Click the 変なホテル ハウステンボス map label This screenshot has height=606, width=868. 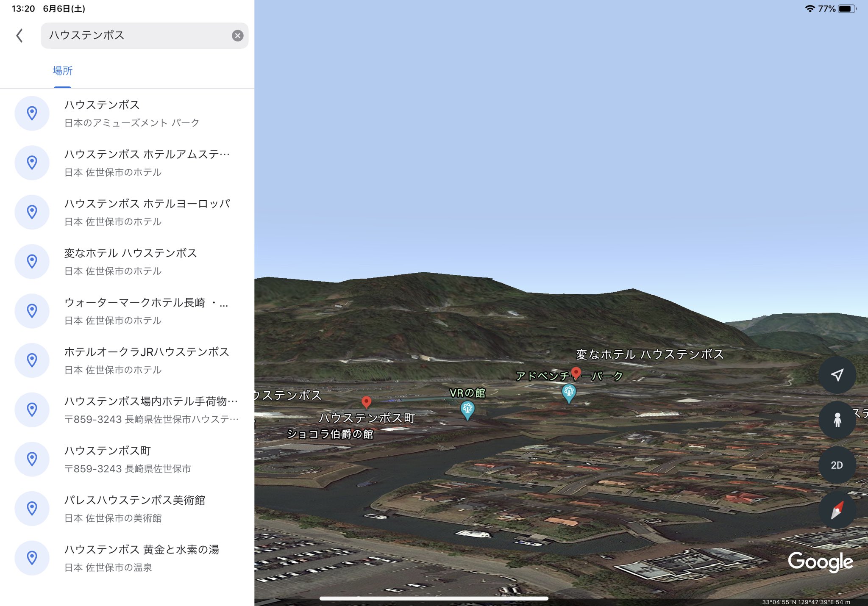tap(650, 354)
